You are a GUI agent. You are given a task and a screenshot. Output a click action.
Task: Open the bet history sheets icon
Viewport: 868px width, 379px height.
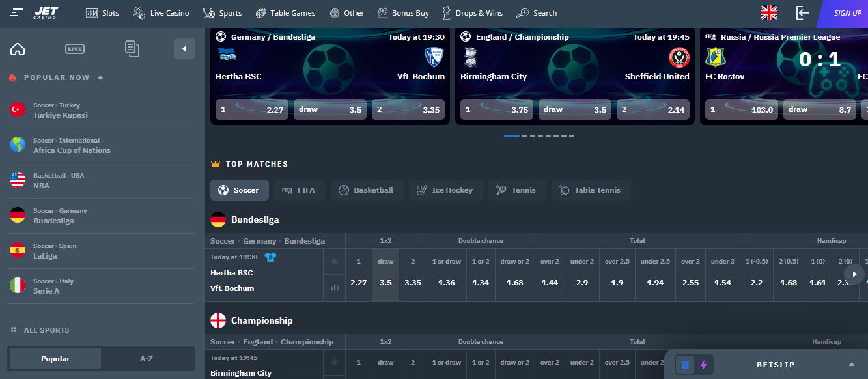132,49
